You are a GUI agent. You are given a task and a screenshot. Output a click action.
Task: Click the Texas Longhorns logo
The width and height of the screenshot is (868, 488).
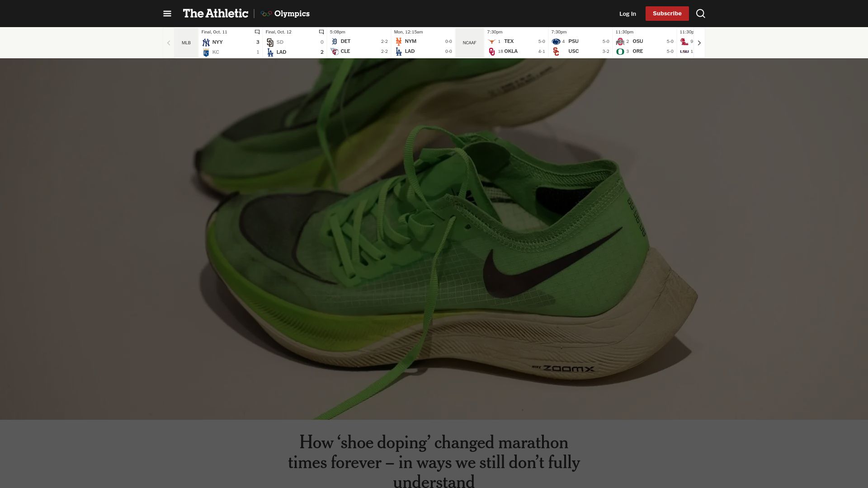point(492,41)
